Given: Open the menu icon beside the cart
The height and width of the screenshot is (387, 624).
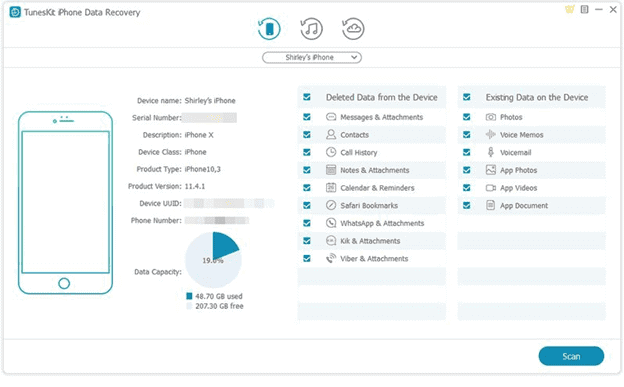Looking at the screenshot, I should click(x=585, y=10).
